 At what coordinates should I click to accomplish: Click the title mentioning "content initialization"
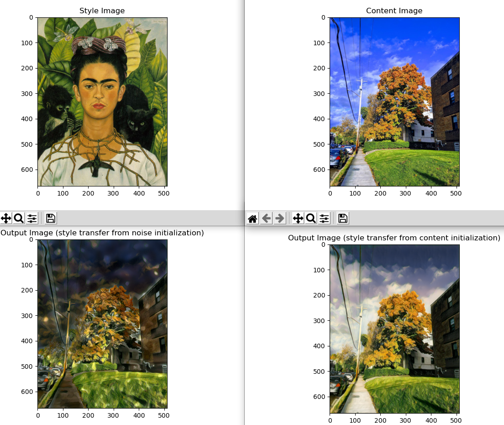pos(394,238)
